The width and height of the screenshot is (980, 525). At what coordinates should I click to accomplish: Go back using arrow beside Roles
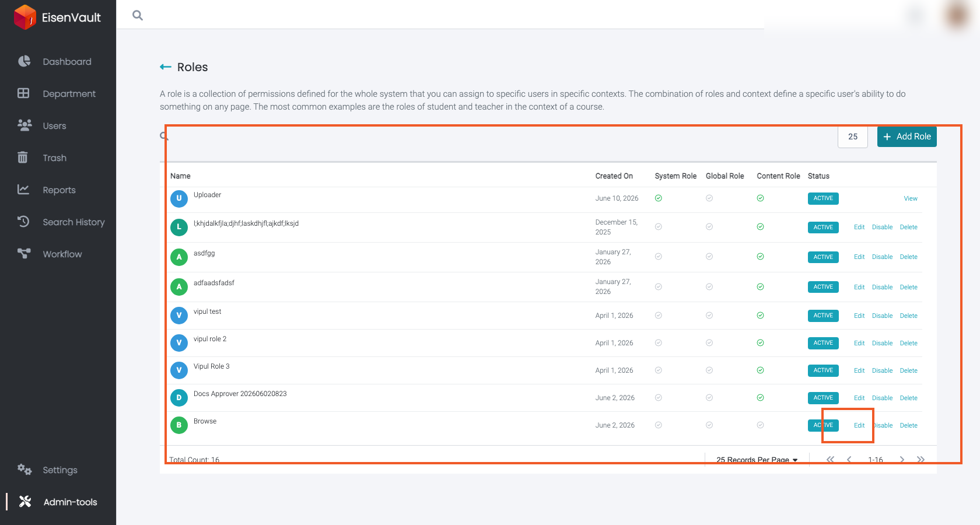pos(166,67)
